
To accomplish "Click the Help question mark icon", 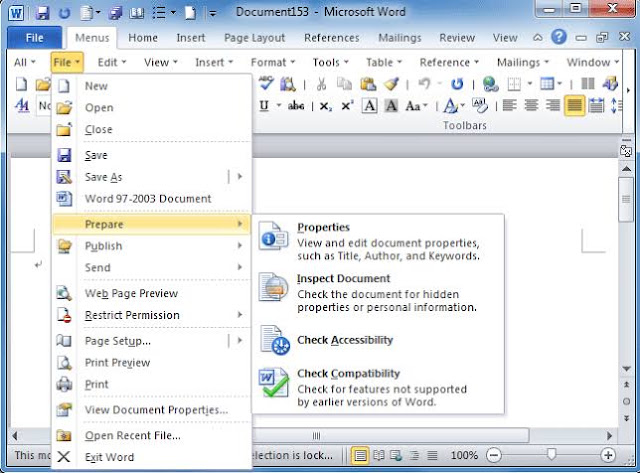I will [558, 37].
